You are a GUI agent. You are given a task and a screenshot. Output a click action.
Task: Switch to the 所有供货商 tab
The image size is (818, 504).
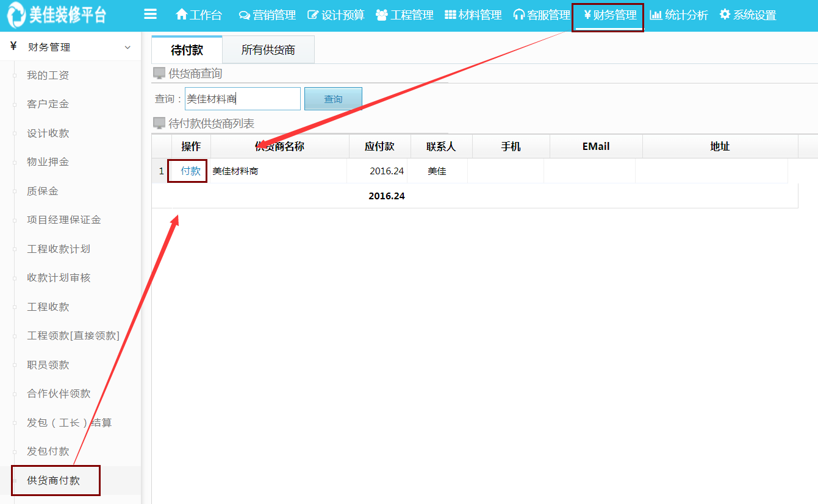point(268,50)
